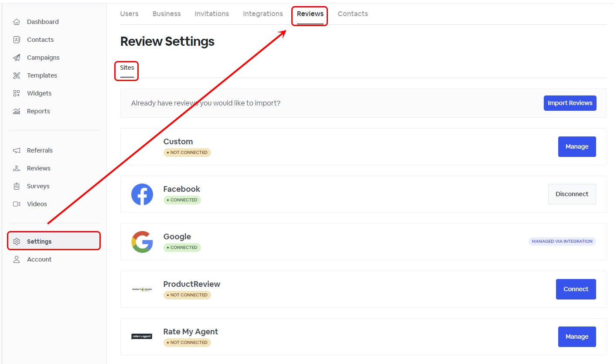Open Account in the sidebar
This screenshot has height=364, width=614.
[x=39, y=259]
